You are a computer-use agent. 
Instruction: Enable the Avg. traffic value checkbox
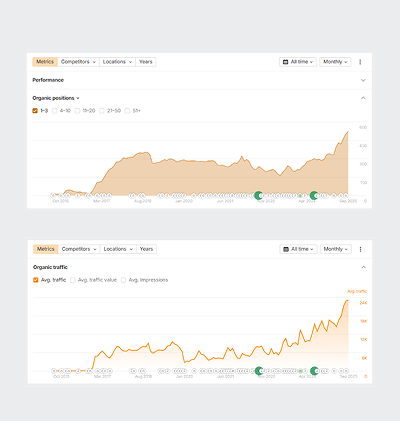pyautogui.click(x=73, y=280)
